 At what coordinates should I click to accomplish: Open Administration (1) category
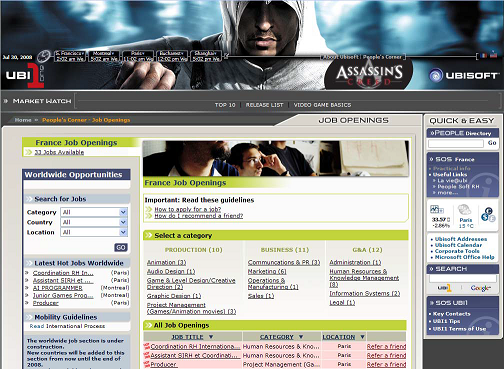(355, 263)
